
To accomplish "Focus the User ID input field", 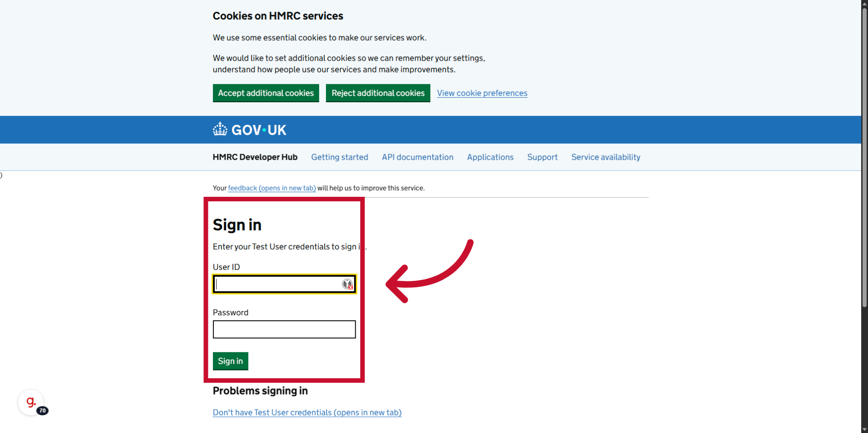I will point(284,284).
